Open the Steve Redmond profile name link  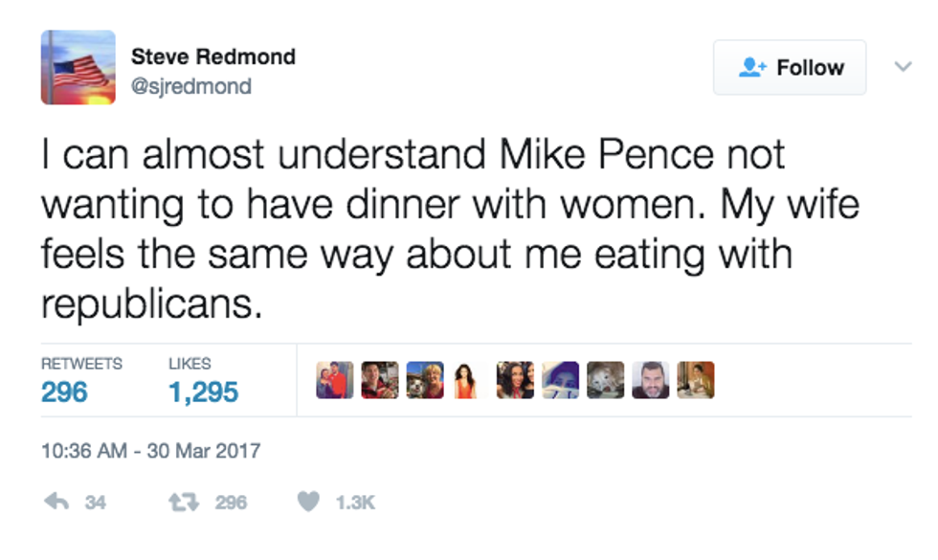pyautogui.click(x=213, y=56)
